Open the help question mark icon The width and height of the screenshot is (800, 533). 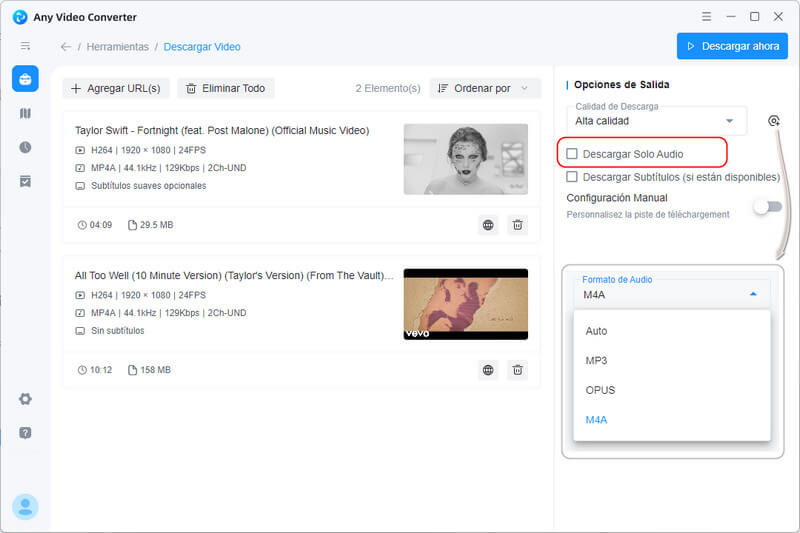(25, 433)
